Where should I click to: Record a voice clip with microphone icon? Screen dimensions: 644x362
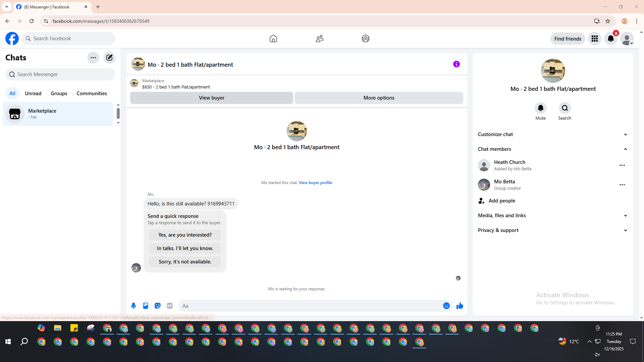133,306
